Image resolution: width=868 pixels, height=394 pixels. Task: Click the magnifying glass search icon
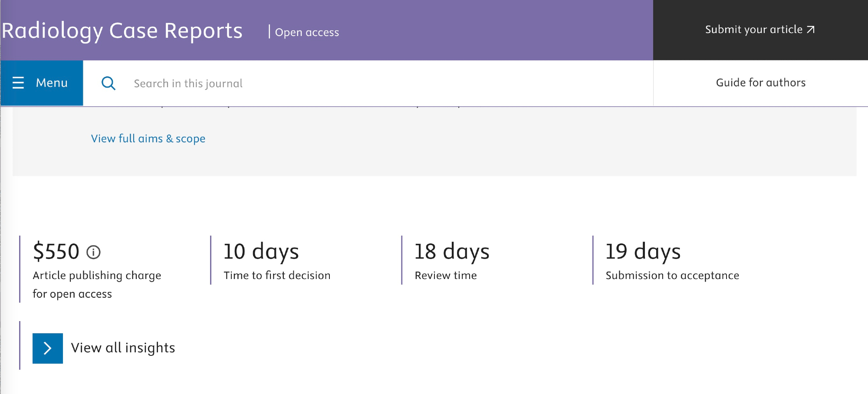[x=108, y=83]
